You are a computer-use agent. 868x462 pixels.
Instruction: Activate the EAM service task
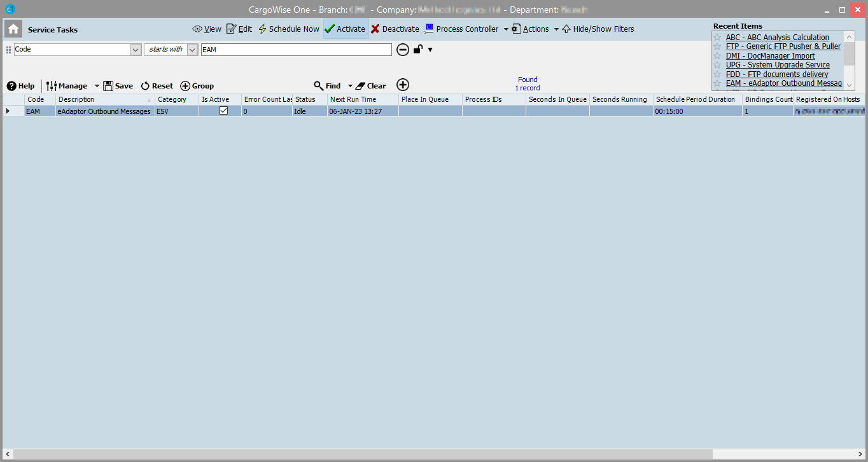click(344, 29)
